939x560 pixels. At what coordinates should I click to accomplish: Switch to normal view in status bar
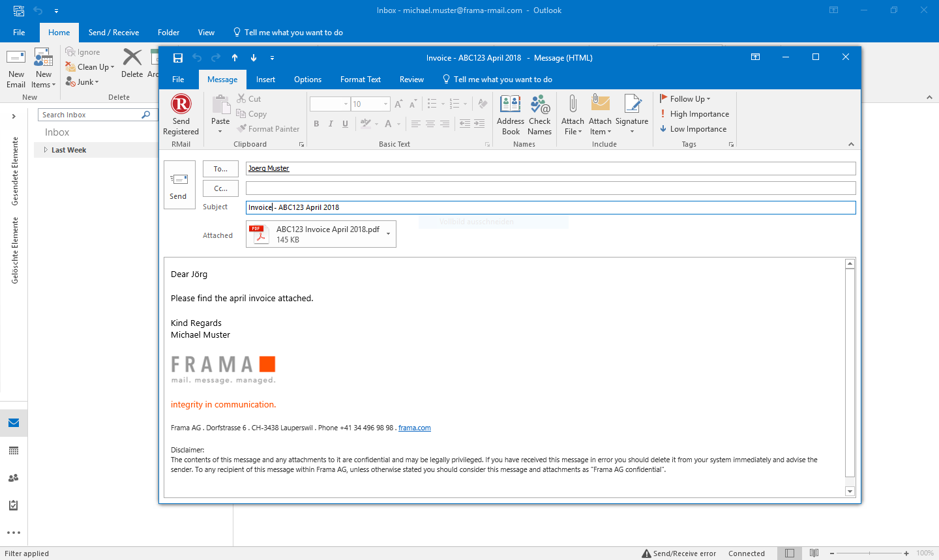(790, 553)
